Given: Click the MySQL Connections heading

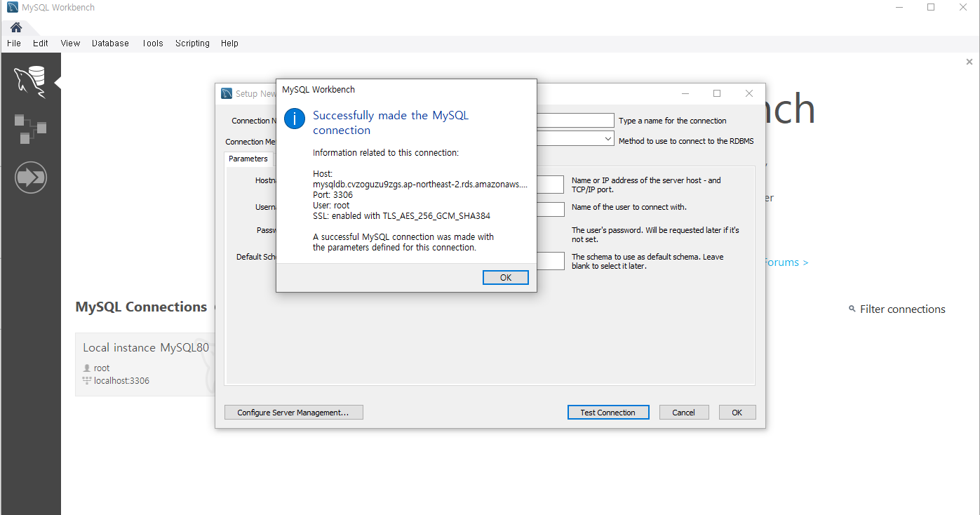Looking at the screenshot, I should (141, 307).
